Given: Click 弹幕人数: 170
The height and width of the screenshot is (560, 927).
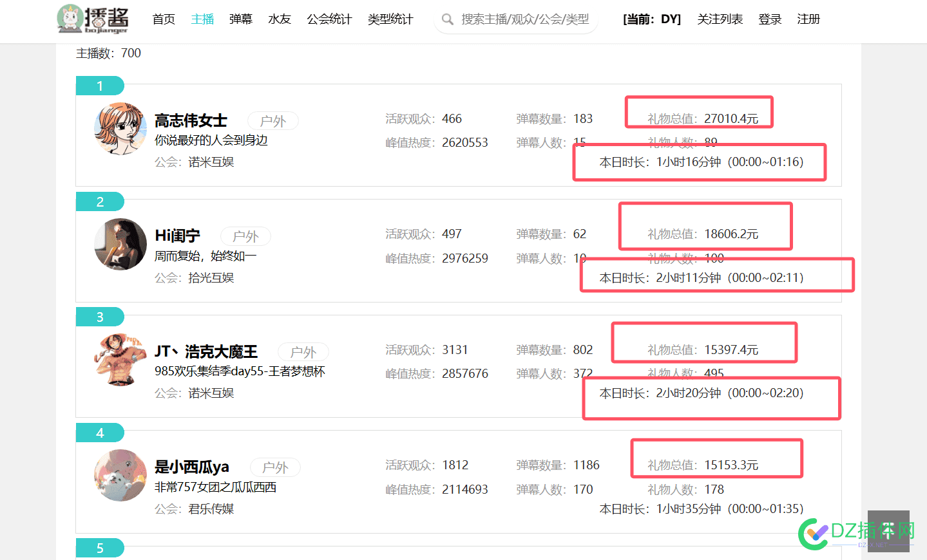Looking at the screenshot, I should coord(555,490).
